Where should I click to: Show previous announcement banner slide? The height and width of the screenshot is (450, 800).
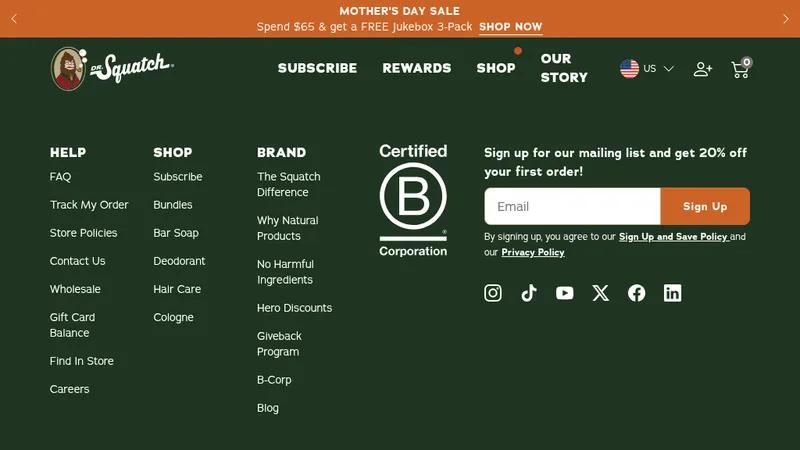pos(14,19)
